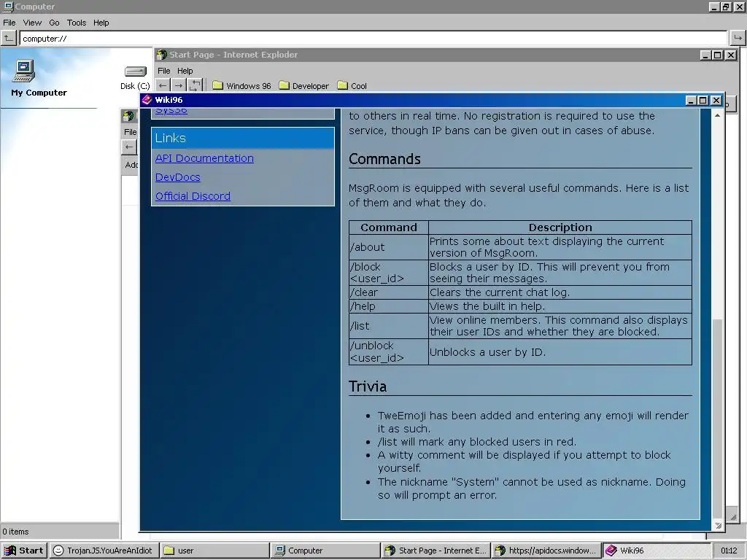This screenshot has width=747, height=560.
Task: Follow the API Documentation link
Action: 204,158
